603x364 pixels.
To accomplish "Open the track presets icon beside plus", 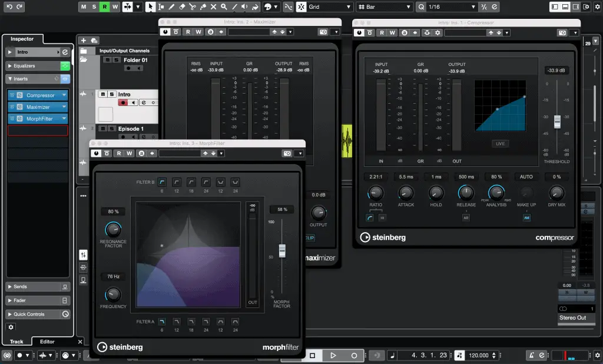I will pos(94,41).
